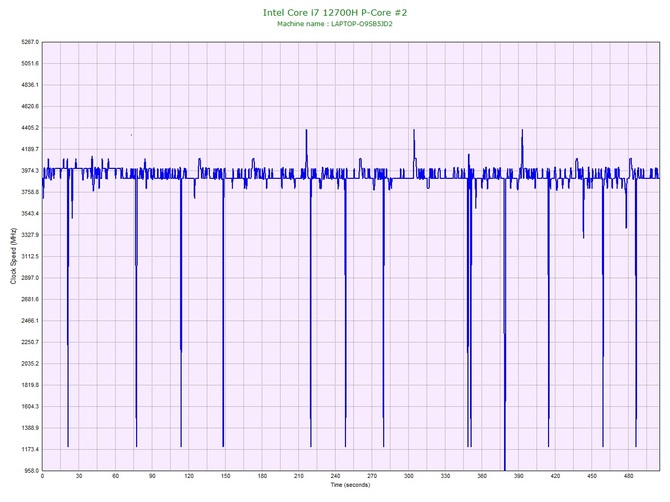Click x-axis tick label 120
Image resolution: width=670 pixels, height=502 pixels.
click(189, 476)
